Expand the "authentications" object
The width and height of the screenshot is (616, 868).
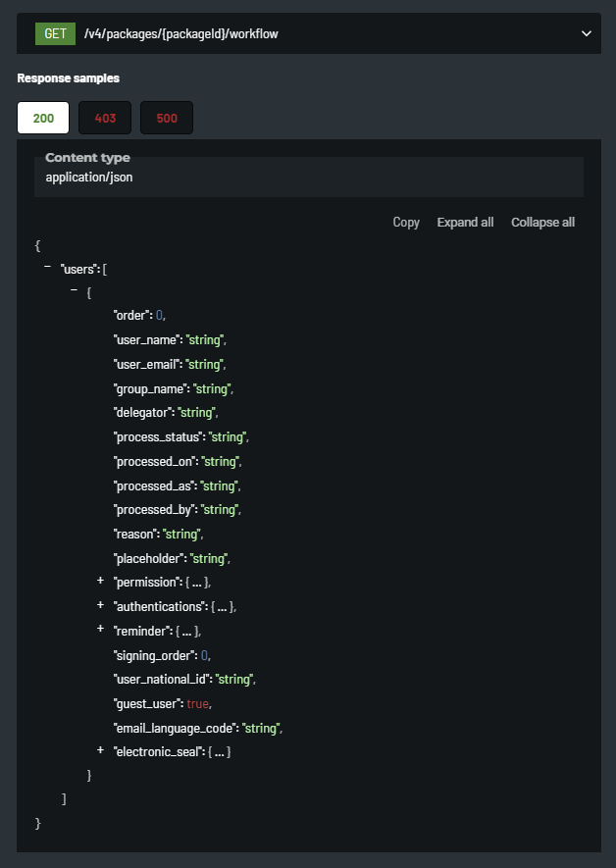click(x=100, y=606)
